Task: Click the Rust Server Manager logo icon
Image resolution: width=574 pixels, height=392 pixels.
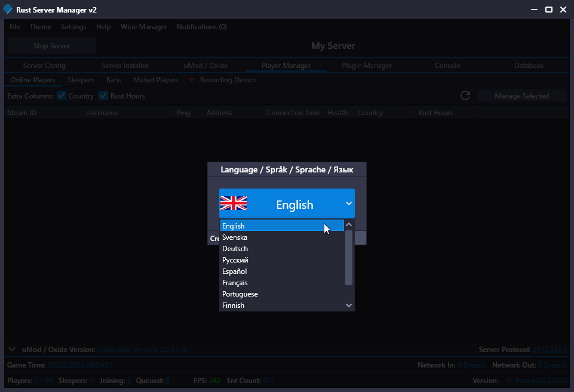Action: [8, 10]
